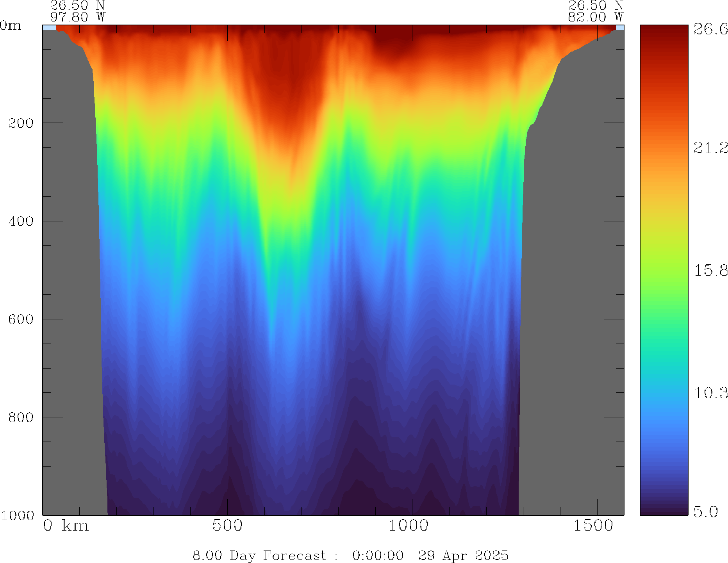
Task: Click the 15.8 colorbar value label
Action: [710, 270]
